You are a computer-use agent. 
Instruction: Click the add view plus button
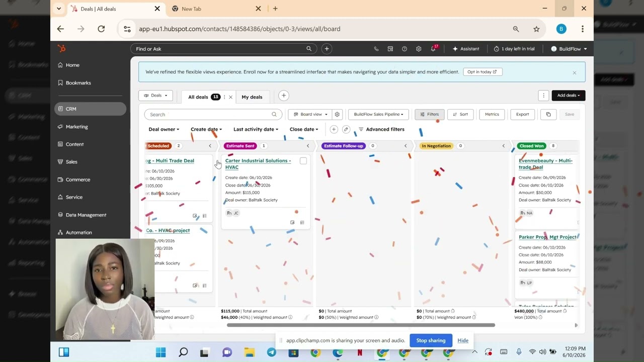click(x=284, y=96)
